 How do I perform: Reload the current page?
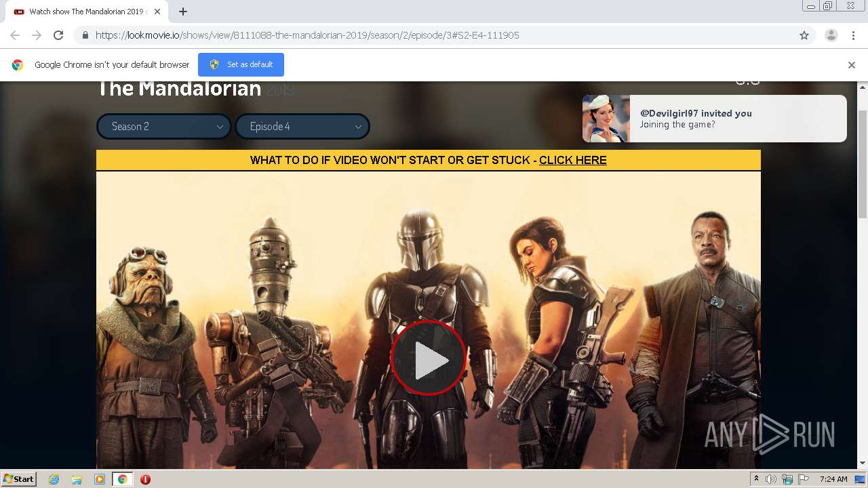click(58, 35)
